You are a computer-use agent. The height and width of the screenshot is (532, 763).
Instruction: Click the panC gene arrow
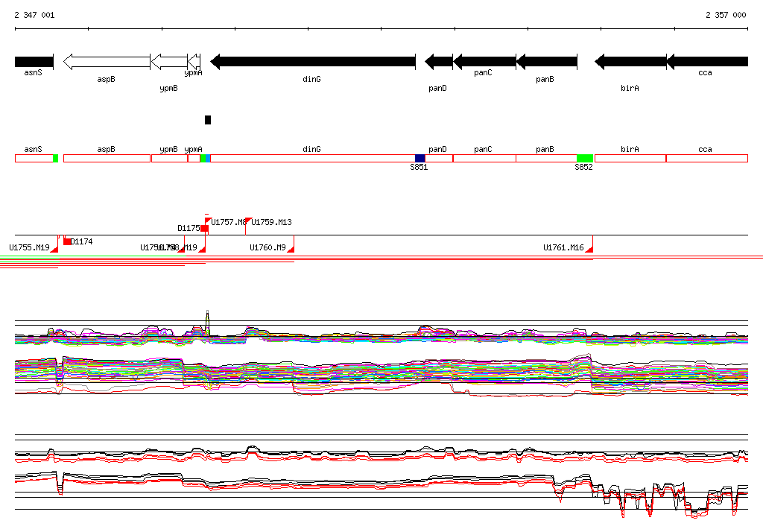pyautogui.click(x=484, y=61)
